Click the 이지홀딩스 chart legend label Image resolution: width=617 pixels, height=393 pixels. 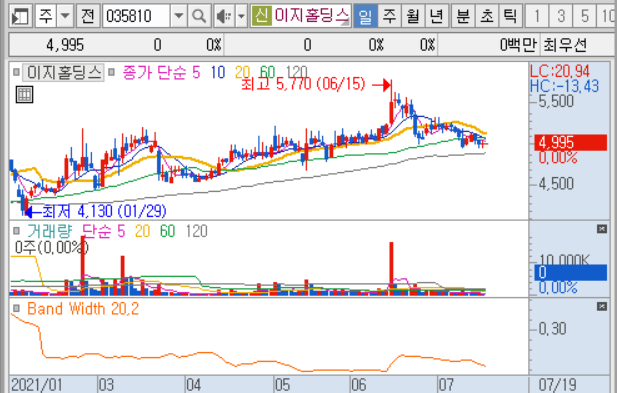coord(63,72)
